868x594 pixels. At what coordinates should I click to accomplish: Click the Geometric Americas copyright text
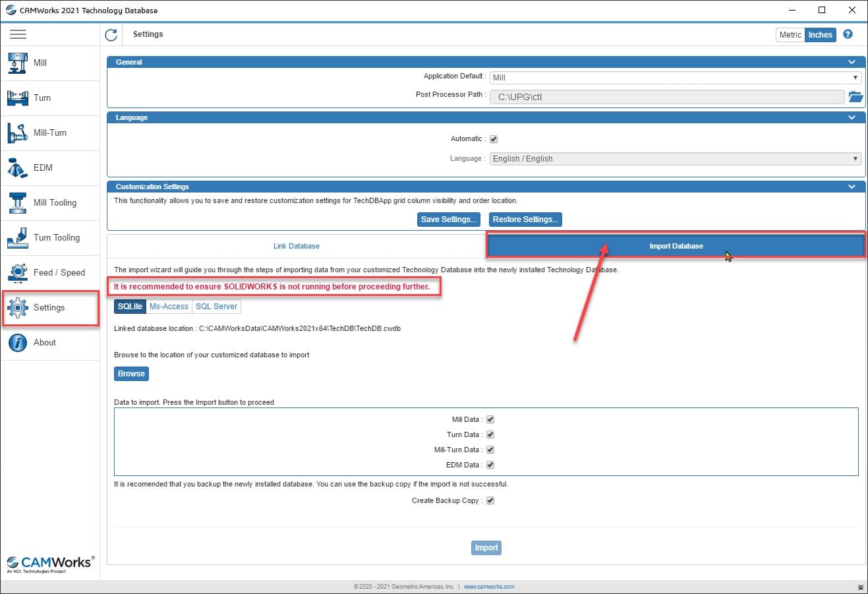pyautogui.click(x=404, y=587)
